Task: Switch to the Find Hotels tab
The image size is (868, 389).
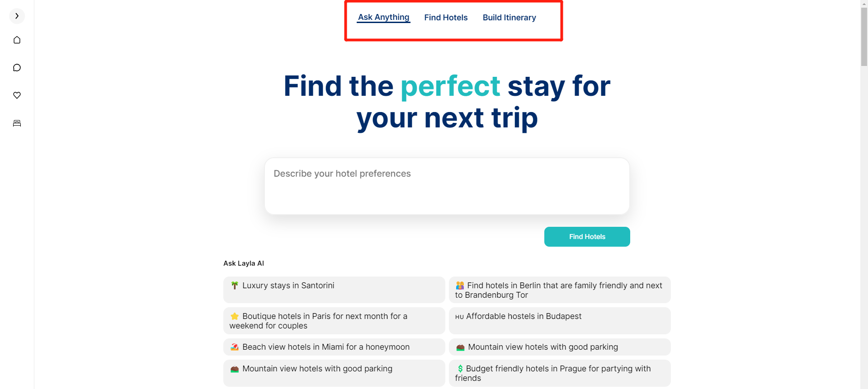Action: (x=446, y=18)
